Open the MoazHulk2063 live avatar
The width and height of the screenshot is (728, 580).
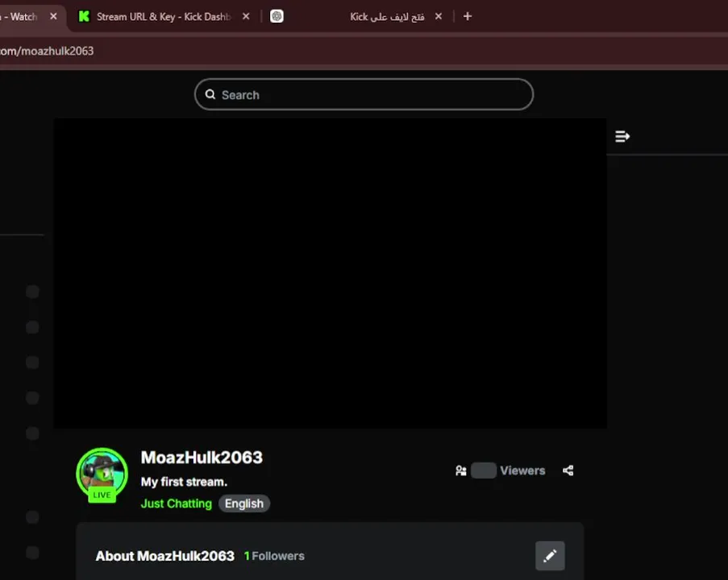click(x=102, y=474)
